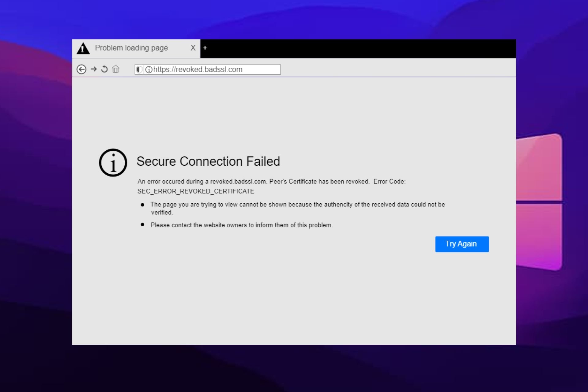Open the tracking protection shield icon
Viewport: 588px width, 392px height.
139,70
